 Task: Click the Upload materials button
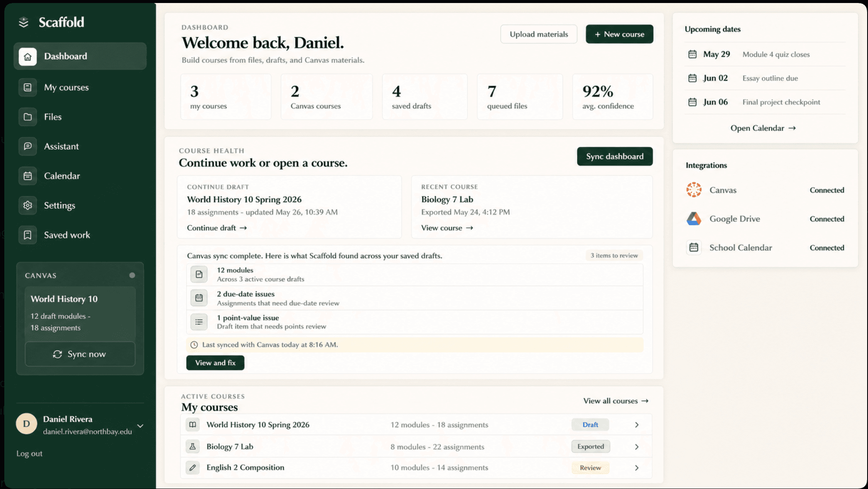[539, 34]
